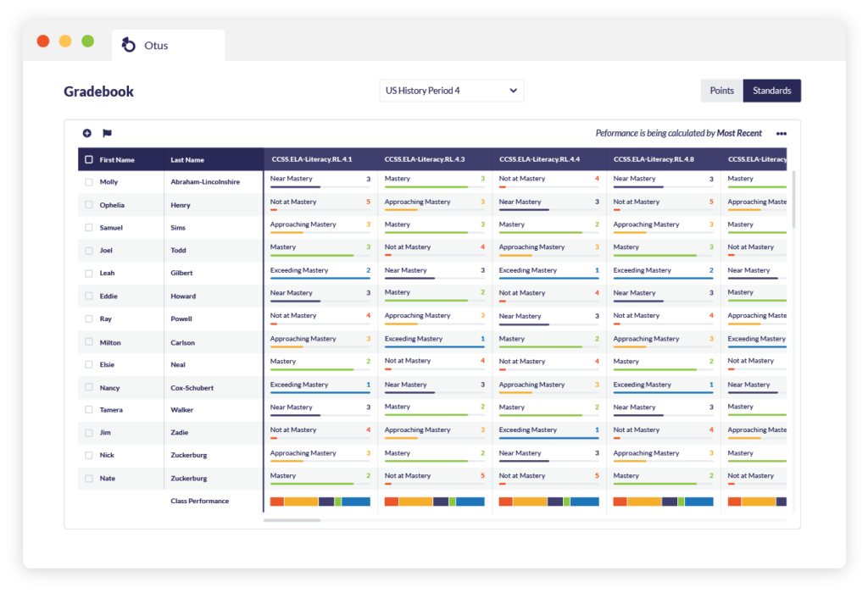Screen dimensions: 868x593
Task: Select the checkbox for Samuel Sims
Action: (x=89, y=228)
